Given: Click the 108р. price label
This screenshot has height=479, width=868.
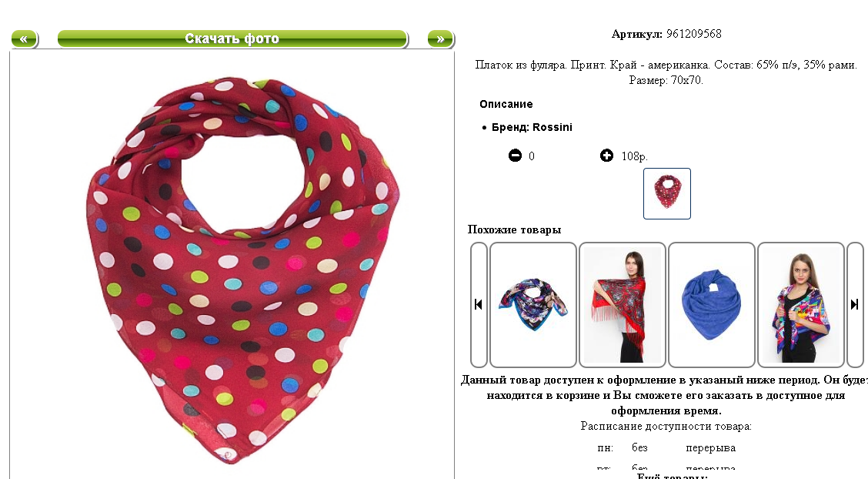Looking at the screenshot, I should (x=634, y=156).
